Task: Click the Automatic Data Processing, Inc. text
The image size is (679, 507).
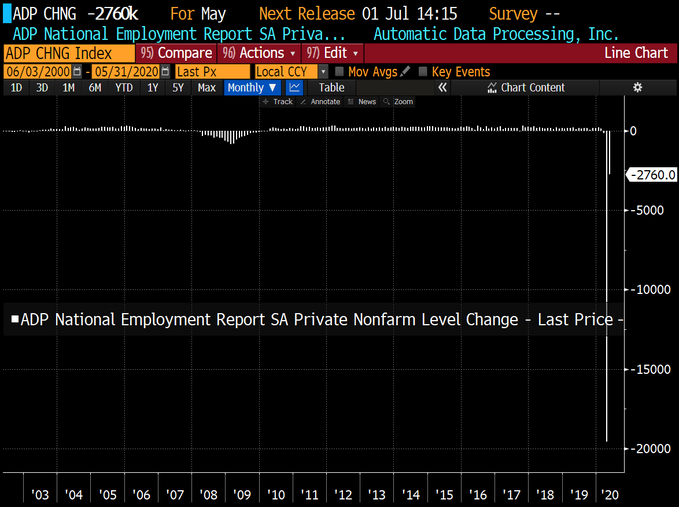Action: [496, 34]
